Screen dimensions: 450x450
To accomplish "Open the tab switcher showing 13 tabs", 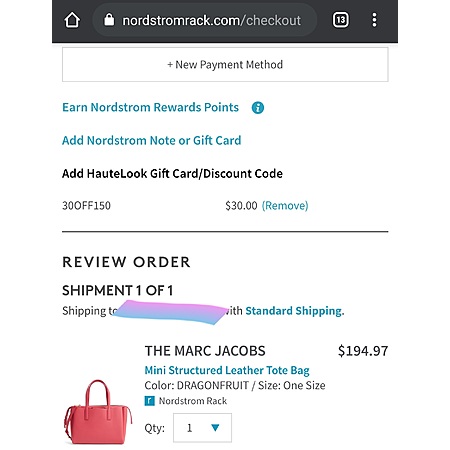I will 341,20.
